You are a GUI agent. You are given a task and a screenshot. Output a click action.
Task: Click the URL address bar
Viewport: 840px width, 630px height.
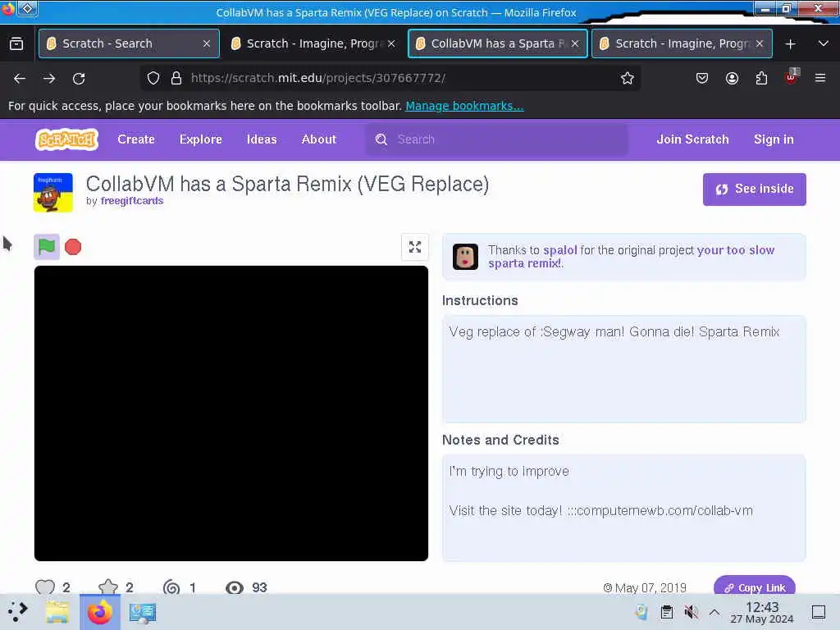coord(391,78)
